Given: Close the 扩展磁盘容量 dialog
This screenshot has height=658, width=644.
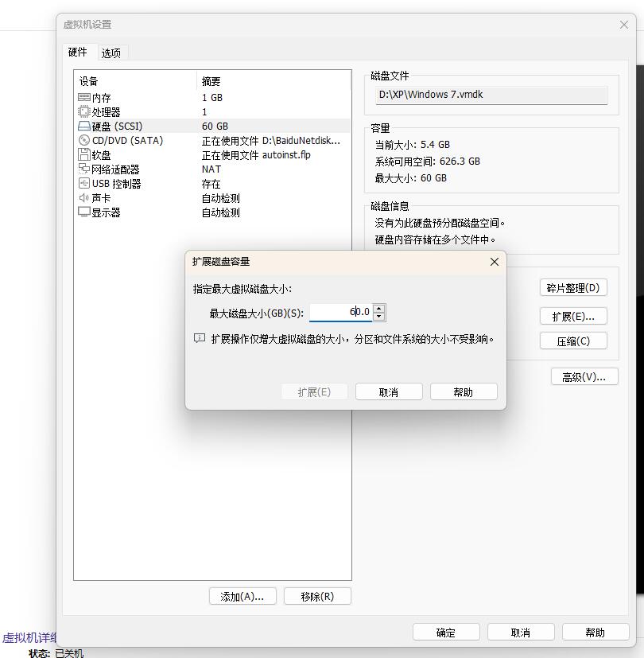Looking at the screenshot, I should coord(495,262).
